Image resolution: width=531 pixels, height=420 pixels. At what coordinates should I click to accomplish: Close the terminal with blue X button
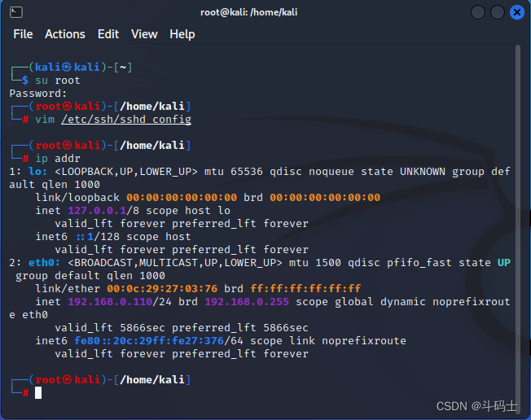[x=517, y=12]
